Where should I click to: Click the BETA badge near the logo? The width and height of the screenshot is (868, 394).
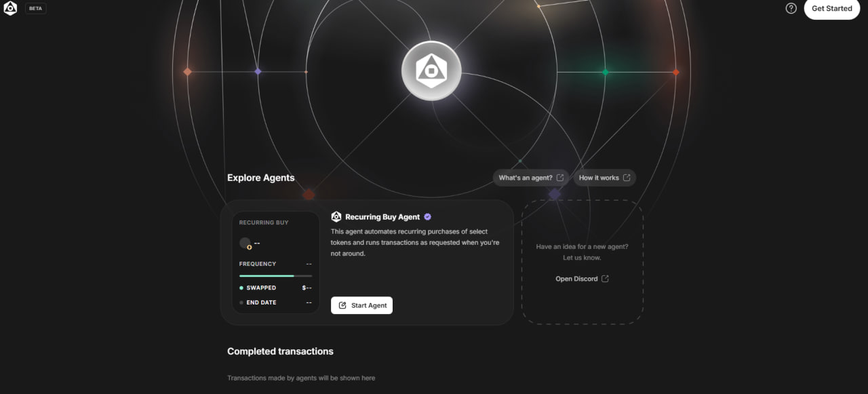click(x=35, y=8)
